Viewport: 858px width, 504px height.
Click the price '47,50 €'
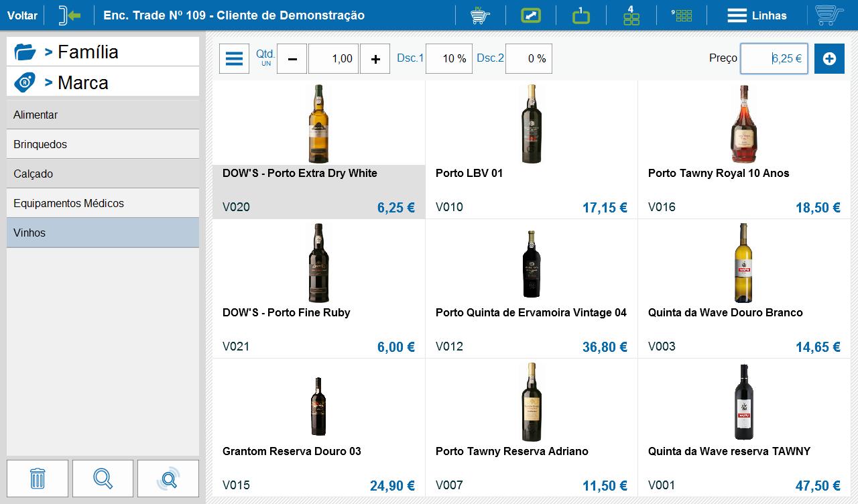(x=818, y=486)
